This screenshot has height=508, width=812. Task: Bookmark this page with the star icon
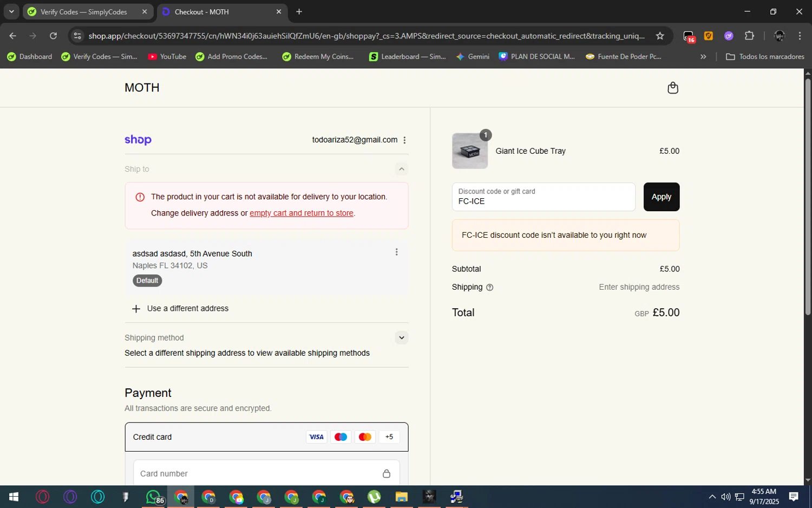tap(660, 36)
